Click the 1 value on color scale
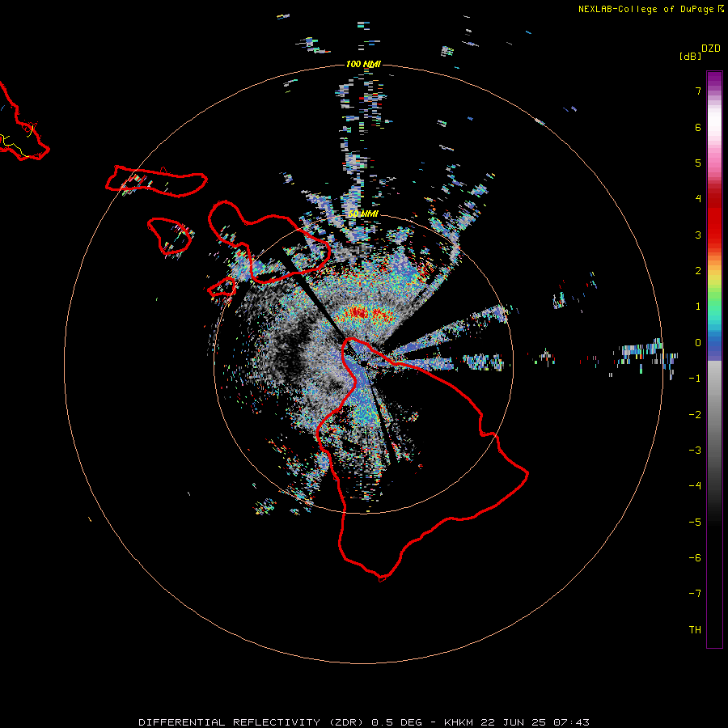This screenshot has height=728, width=728. pyautogui.click(x=698, y=307)
